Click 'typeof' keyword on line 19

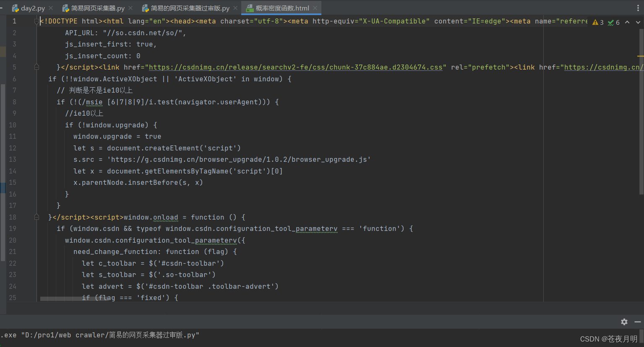pyautogui.click(x=149, y=228)
